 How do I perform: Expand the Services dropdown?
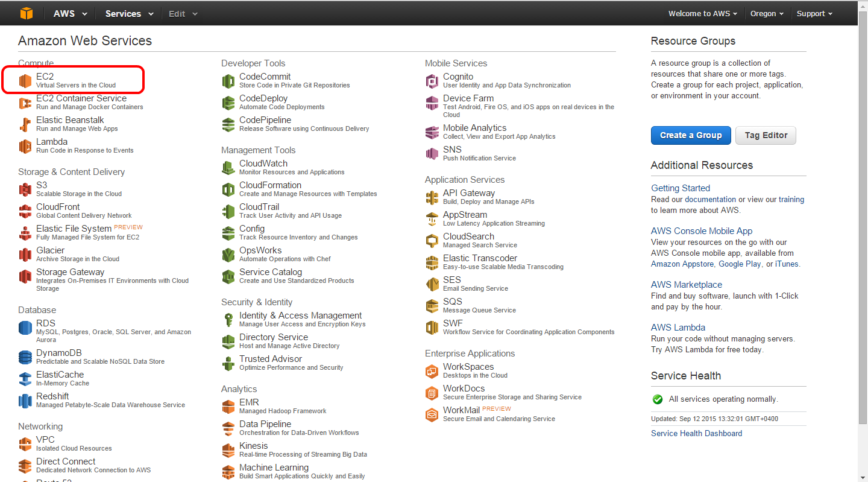pyautogui.click(x=130, y=13)
